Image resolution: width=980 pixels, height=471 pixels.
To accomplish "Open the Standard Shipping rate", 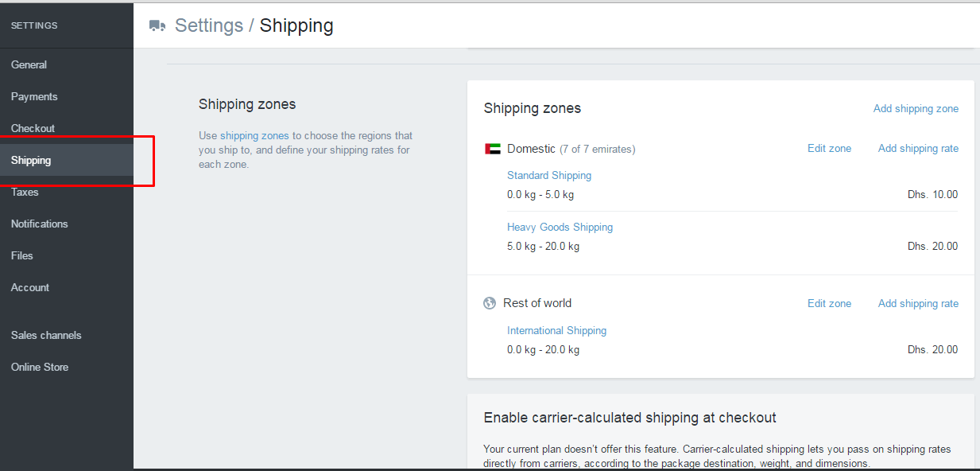I will click(549, 175).
